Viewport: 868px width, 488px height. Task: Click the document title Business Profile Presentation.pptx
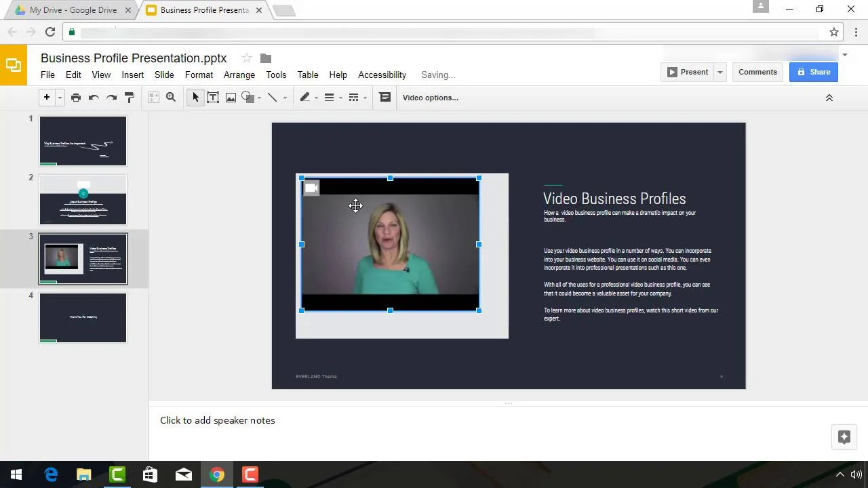[x=134, y=58]
